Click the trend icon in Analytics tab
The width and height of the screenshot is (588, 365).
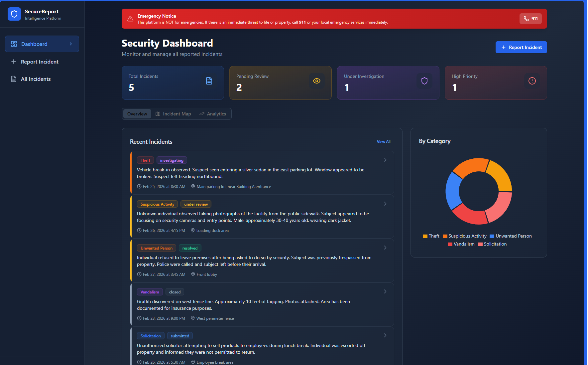(x=202, y=114)
